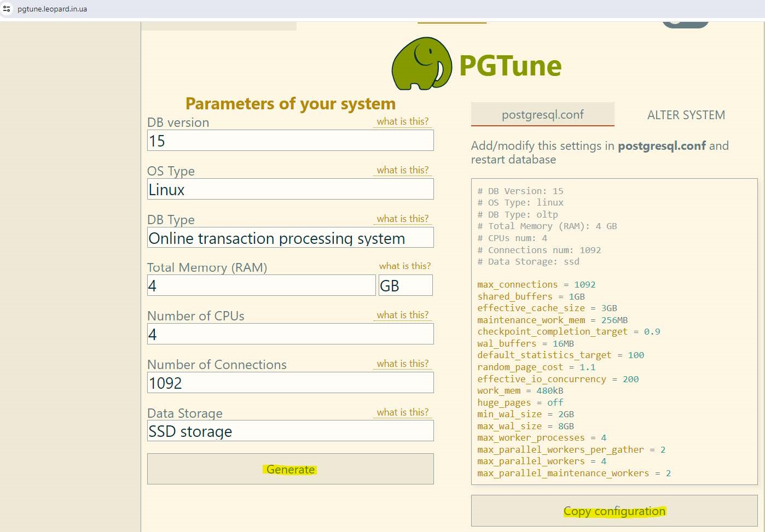Viewport: 765px width, 532px height.
Task: Open 'what is this?' for OS Type
Action: (x=403, y=170)
